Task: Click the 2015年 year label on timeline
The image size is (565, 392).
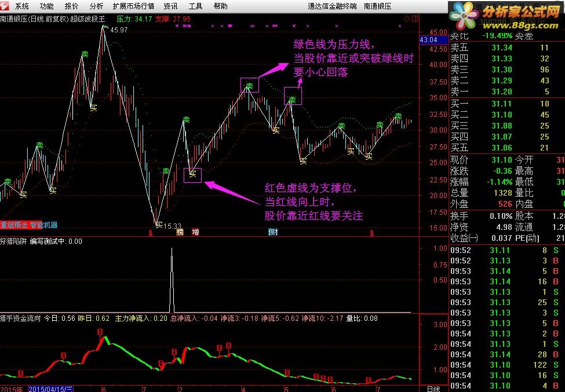Action: (12, 389)
